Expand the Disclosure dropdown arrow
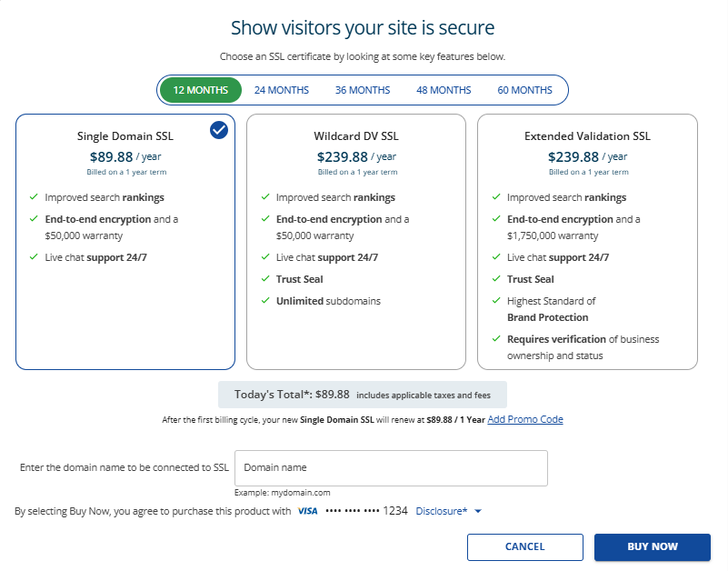 point(479,511)
